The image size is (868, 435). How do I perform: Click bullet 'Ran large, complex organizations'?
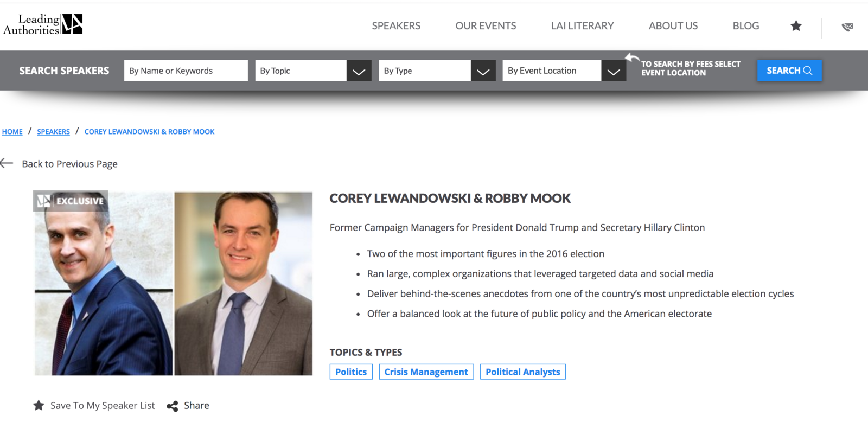pyautogui.click(x=540, y=274)
